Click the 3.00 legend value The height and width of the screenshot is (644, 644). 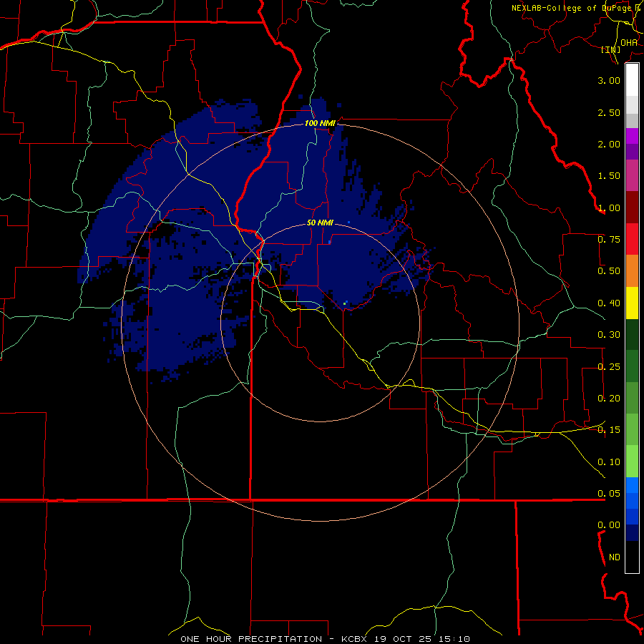pyautogui.click(x=609, y=80)
